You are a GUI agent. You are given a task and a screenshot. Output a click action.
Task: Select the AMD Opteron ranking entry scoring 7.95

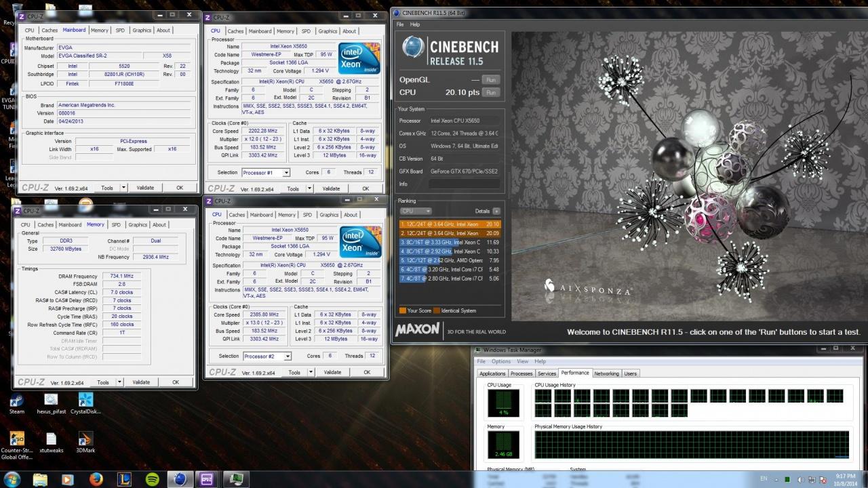click(450, 260)
